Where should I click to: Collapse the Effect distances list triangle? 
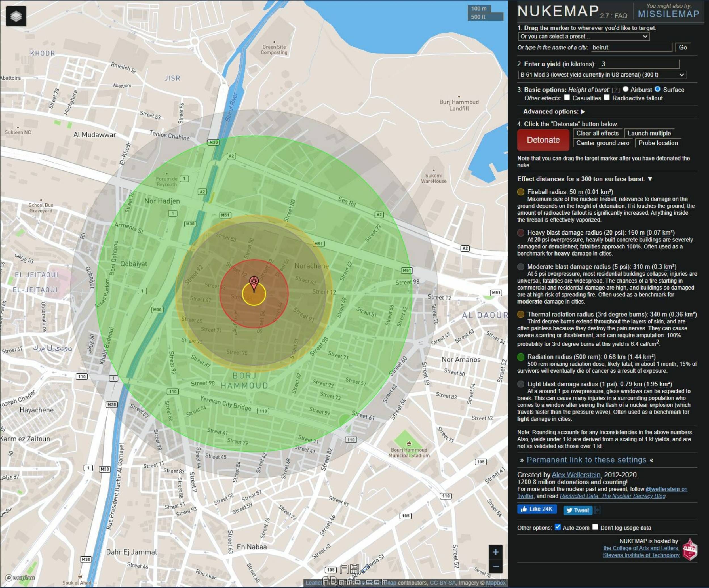pyautogui.click(x=650, y=179)
